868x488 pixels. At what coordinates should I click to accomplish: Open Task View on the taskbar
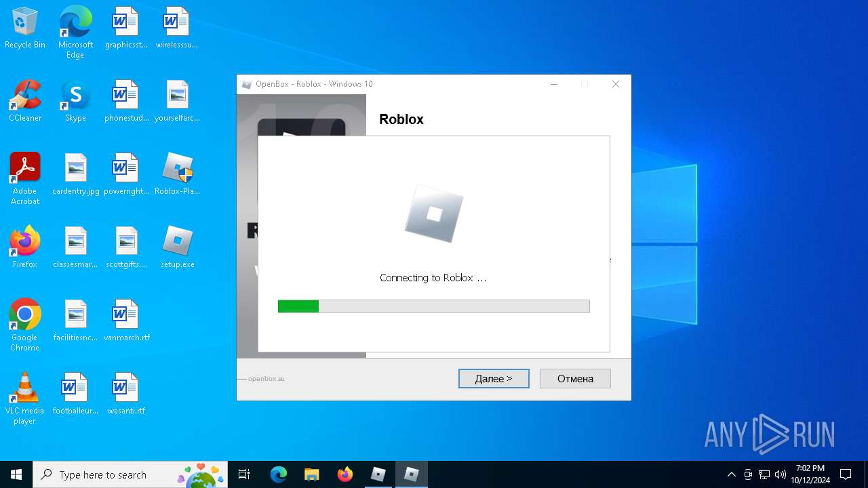(x=244, y=474)
